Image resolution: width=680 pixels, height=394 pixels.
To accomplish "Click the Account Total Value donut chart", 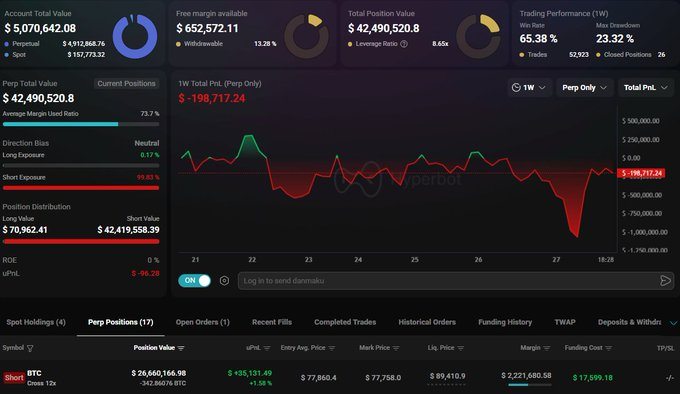I will pyautogui.click(x=135, y=36).
